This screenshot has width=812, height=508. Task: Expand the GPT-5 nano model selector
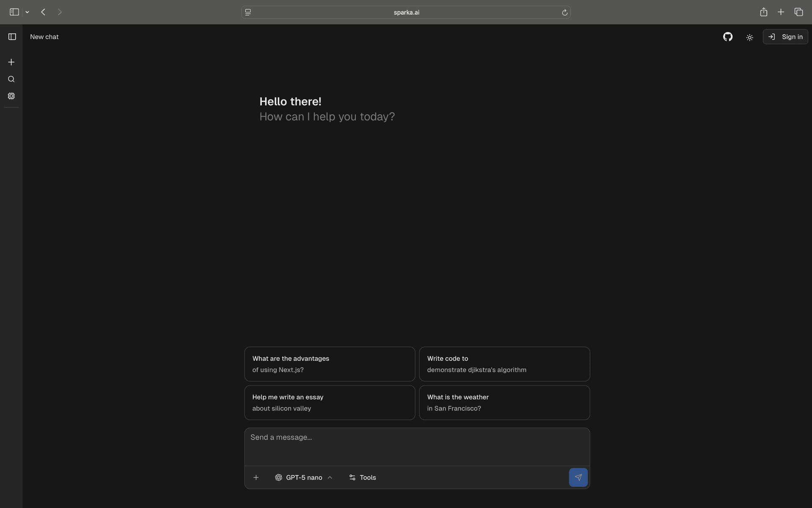coord(303,478)
